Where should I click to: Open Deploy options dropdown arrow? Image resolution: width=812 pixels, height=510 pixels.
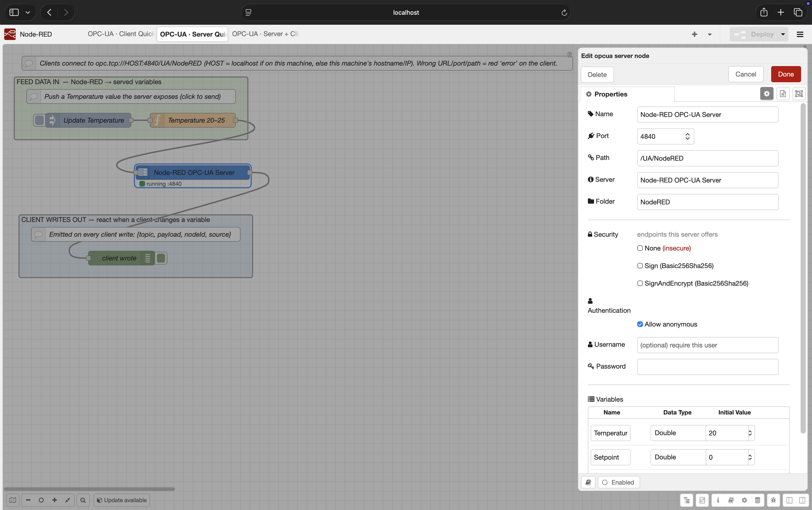point(783,34)
